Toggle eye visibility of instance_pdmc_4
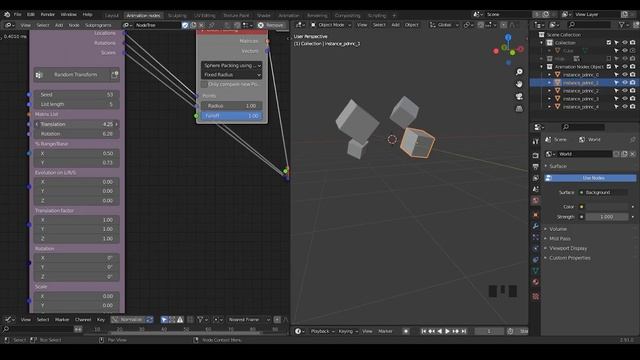Image resolution: width=640 pixels, height=360 pixels. (x=624, y=107)
